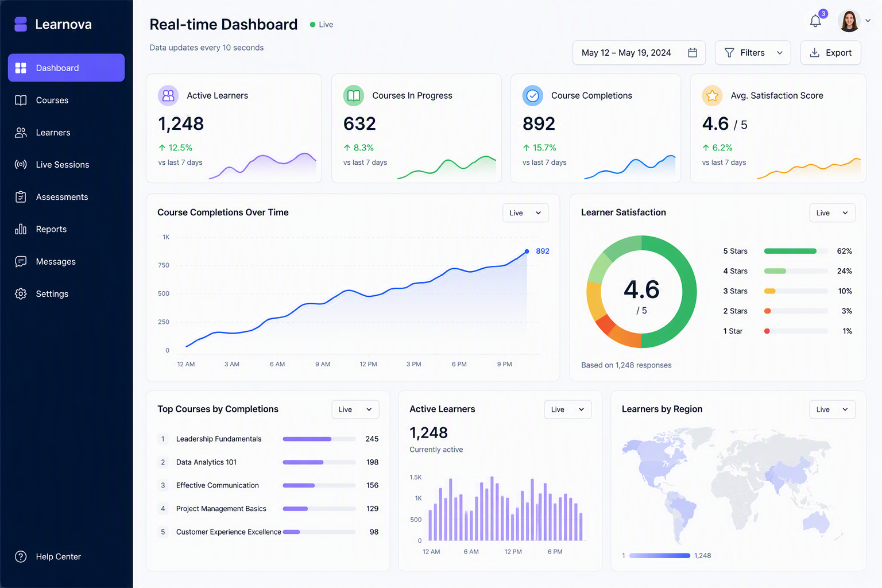Click the 12.5% increase on Active Learners
Image resolution: width=882 pixels, height=588 pixels.
[175, 148]
